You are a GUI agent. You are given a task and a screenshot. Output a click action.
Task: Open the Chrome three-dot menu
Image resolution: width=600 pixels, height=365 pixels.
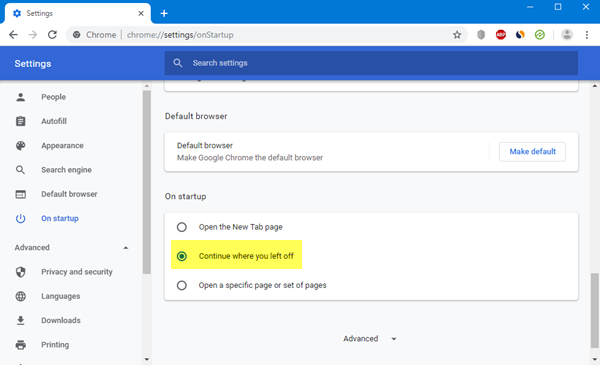click(x=587, y=35)
